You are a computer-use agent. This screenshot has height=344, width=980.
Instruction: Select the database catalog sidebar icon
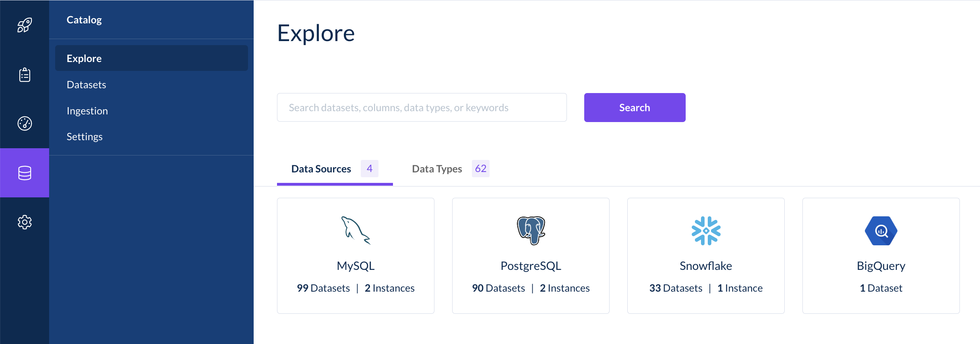point(25,173)
